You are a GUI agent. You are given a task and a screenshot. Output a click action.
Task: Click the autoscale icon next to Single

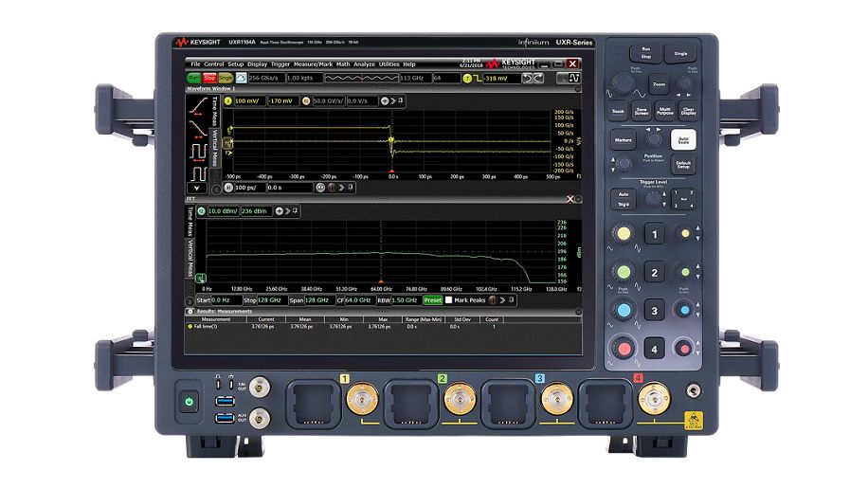pyautogui.click(x=241, y=78)
